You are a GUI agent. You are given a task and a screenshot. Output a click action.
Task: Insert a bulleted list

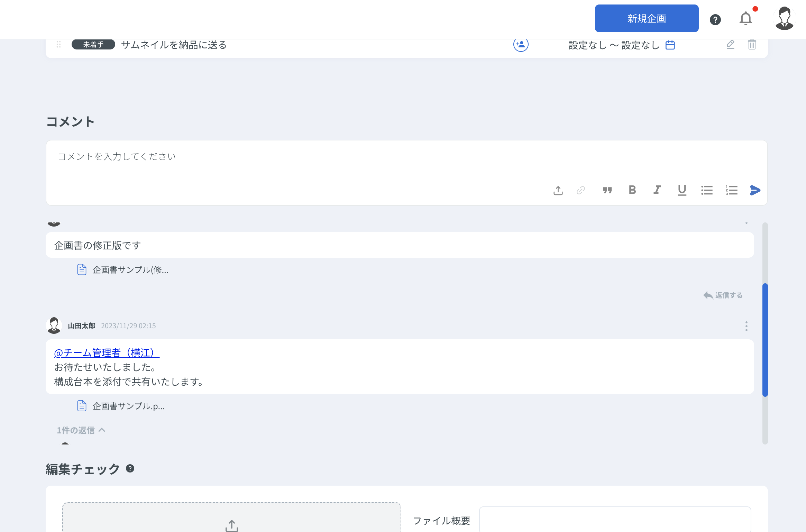[707, 190]
